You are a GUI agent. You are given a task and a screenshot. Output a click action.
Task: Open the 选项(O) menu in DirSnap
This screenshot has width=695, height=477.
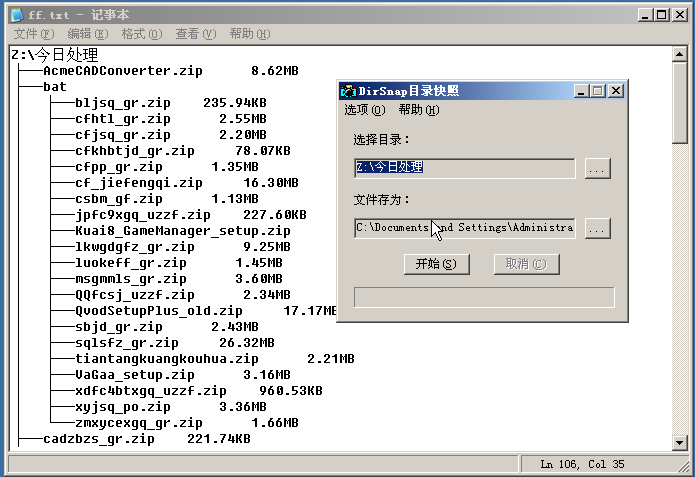click(365, 109)
